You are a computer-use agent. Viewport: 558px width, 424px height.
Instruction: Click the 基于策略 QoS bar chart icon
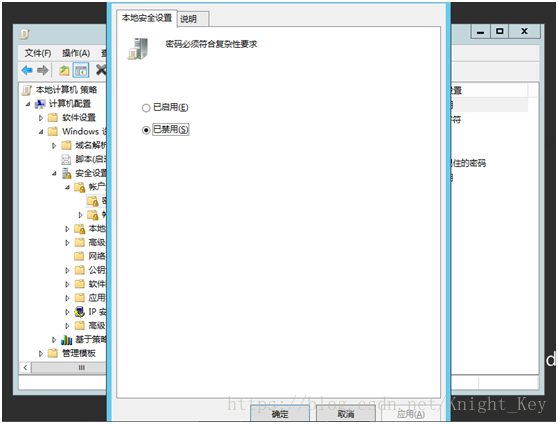tap(67, 340)
